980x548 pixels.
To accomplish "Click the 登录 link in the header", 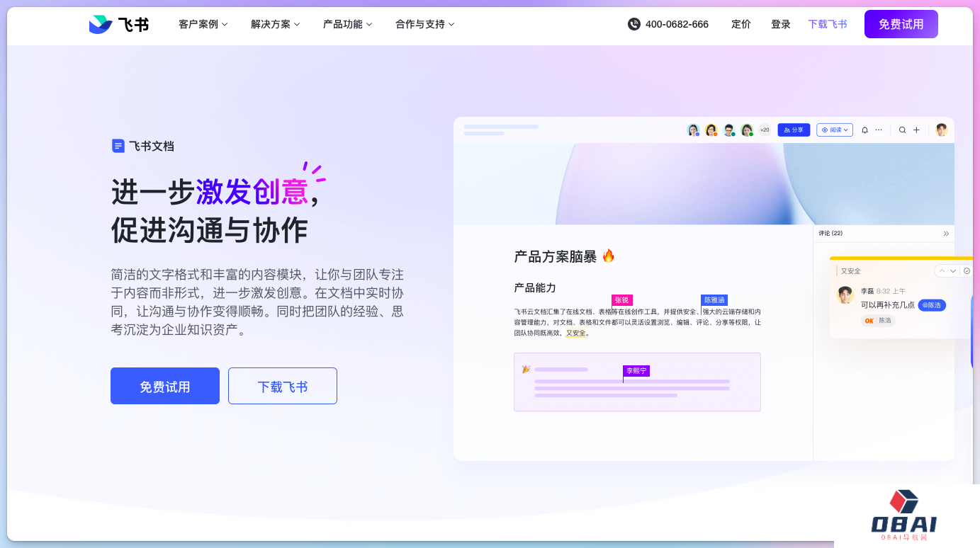I will (x=780, y=24).
